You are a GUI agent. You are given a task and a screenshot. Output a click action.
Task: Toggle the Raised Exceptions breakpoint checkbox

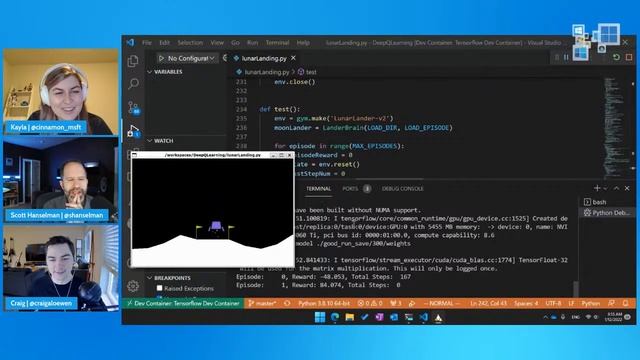point(160,288)
